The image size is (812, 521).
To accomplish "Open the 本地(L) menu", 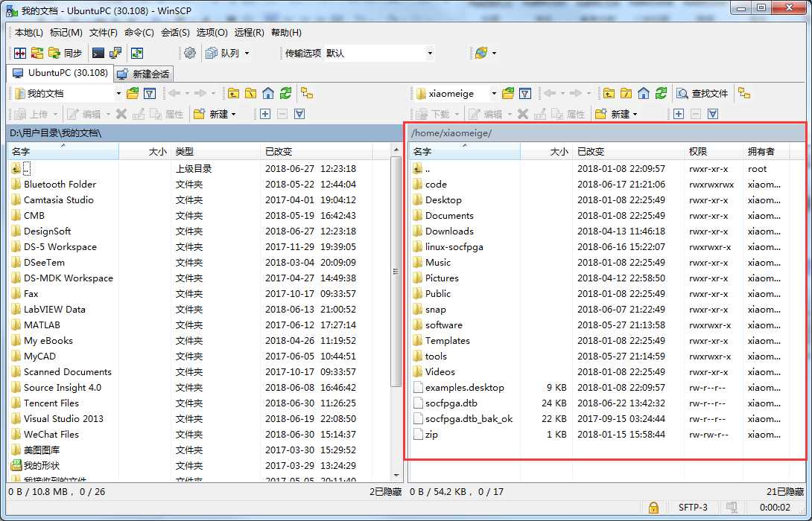I will click(29, 33).
